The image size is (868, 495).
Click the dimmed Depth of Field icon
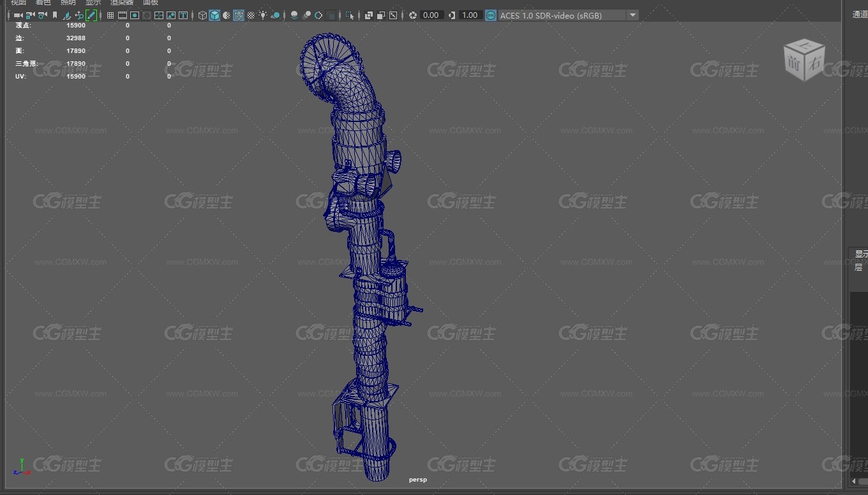[x=331, y=15]
